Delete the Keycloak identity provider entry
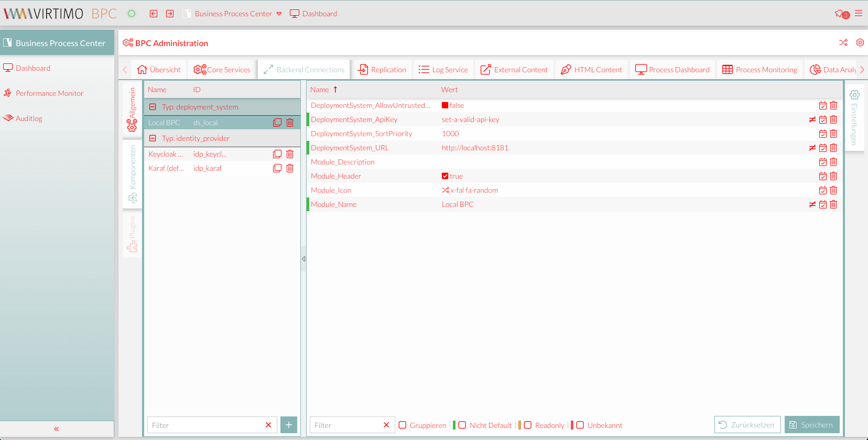This screenshot has height=440, width=868. pyautogui.click(x=290, y=154)
